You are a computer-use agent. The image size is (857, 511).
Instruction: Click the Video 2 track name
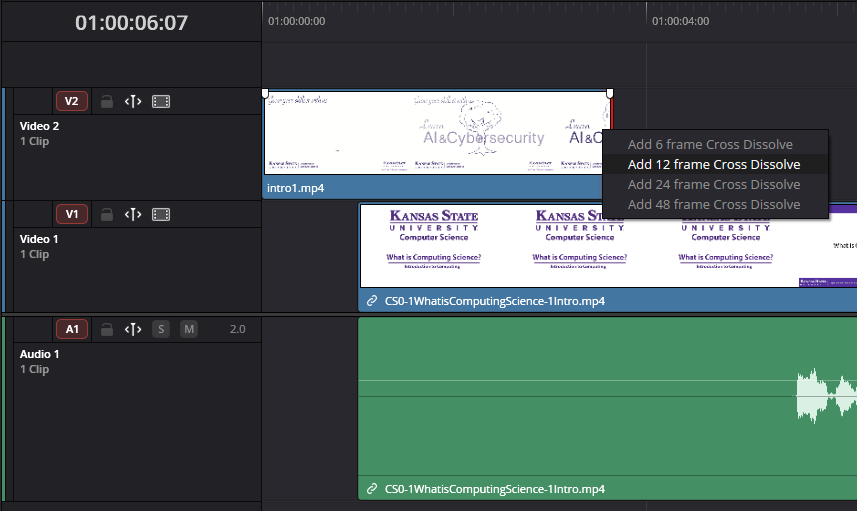39,126
